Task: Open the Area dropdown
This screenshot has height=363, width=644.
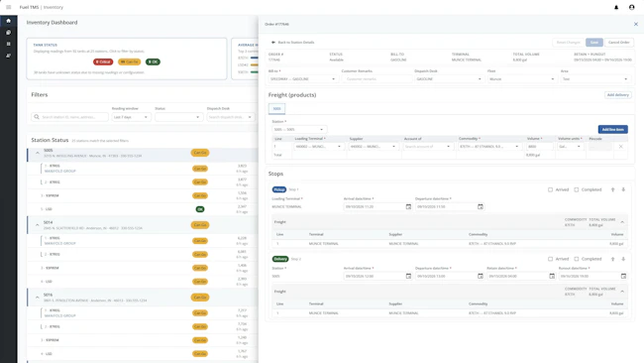Action: [594, 79]
